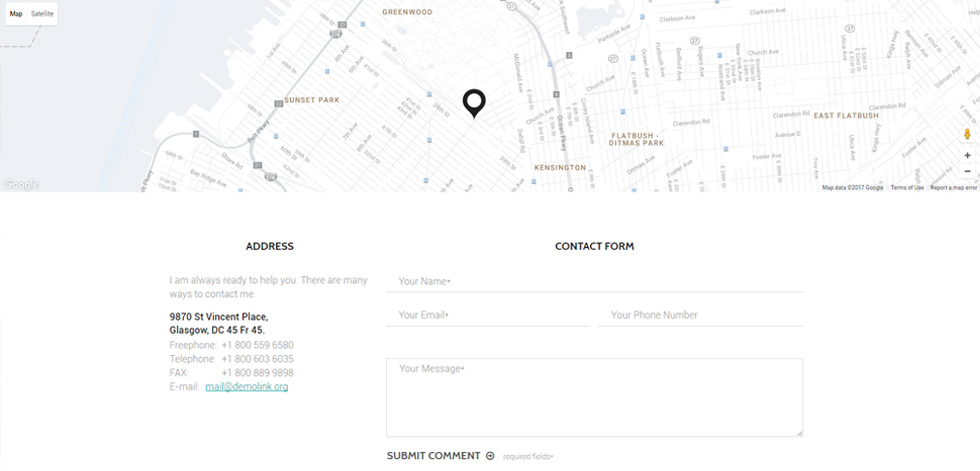Click Report a map error link
This screenshot has width=980, height=471.
tap(953, 187)
